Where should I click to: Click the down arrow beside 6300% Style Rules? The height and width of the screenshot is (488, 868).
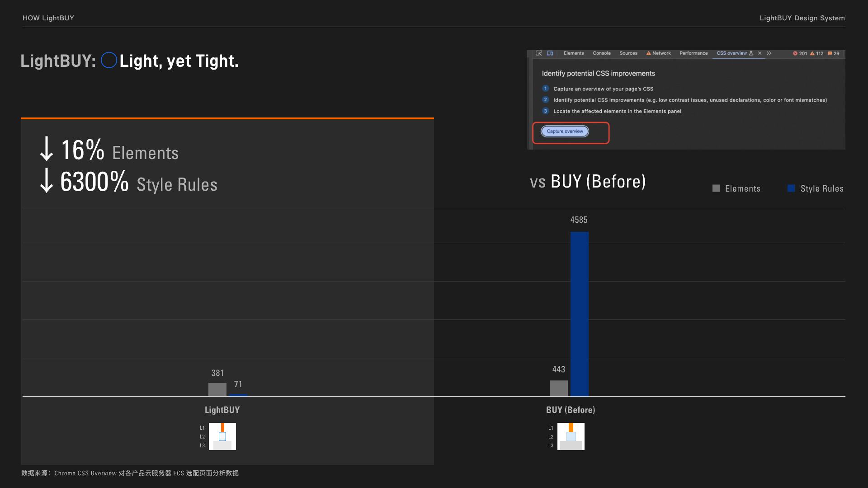(47, 181)
